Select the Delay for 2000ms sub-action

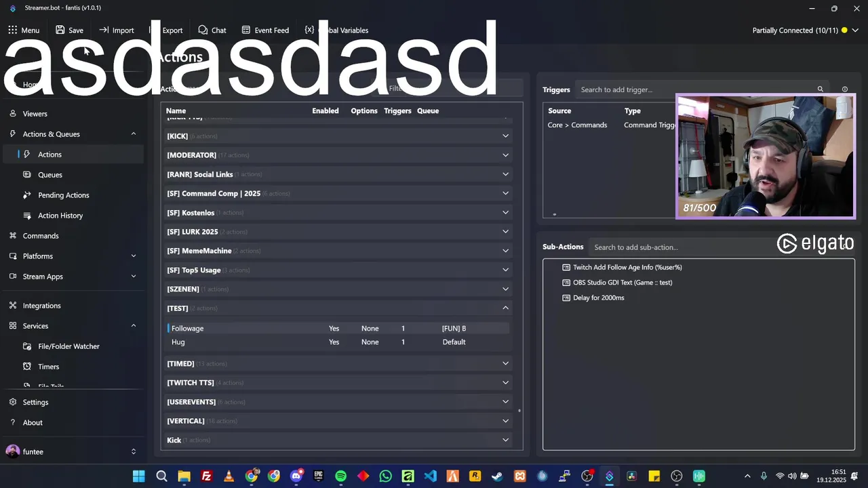pos(598,298)
